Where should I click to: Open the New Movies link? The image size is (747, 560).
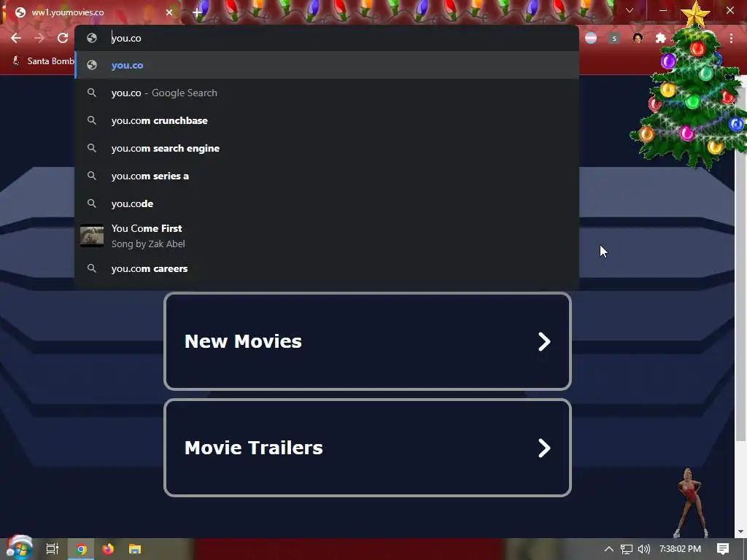tap(368, 341)
